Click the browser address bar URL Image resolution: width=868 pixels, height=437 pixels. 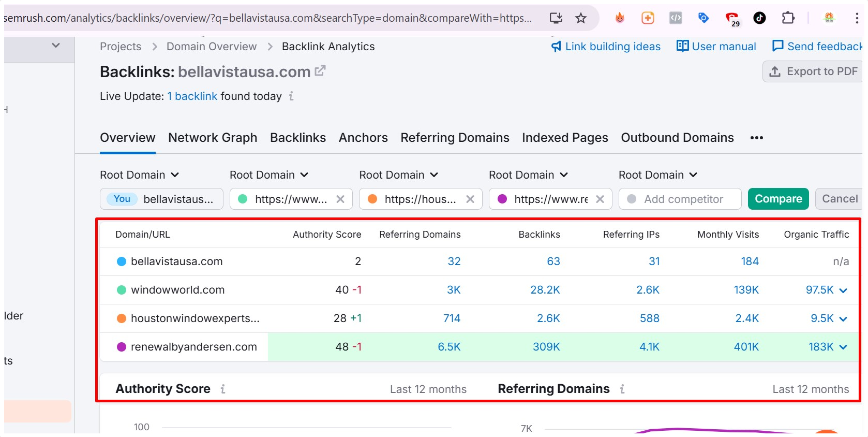(x=268, y=18)
